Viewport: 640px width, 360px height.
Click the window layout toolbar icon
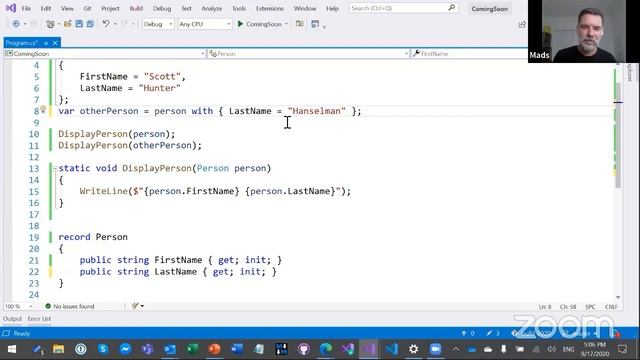[315, 24]
